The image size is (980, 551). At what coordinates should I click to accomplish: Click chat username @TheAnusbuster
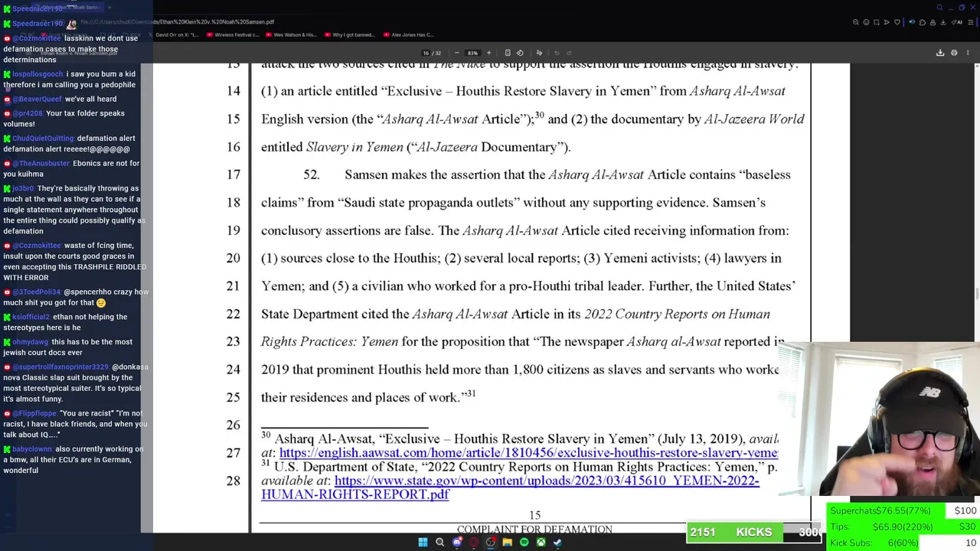pos(41,163)
